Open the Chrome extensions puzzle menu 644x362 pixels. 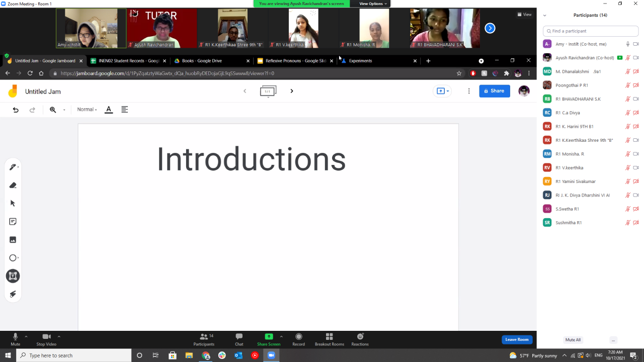[507, 73]
